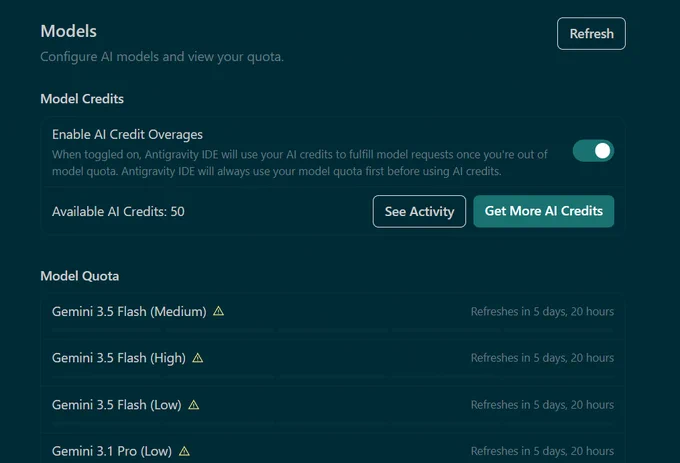Open See Activity
The image size is (680, 463).
(419, 212)
